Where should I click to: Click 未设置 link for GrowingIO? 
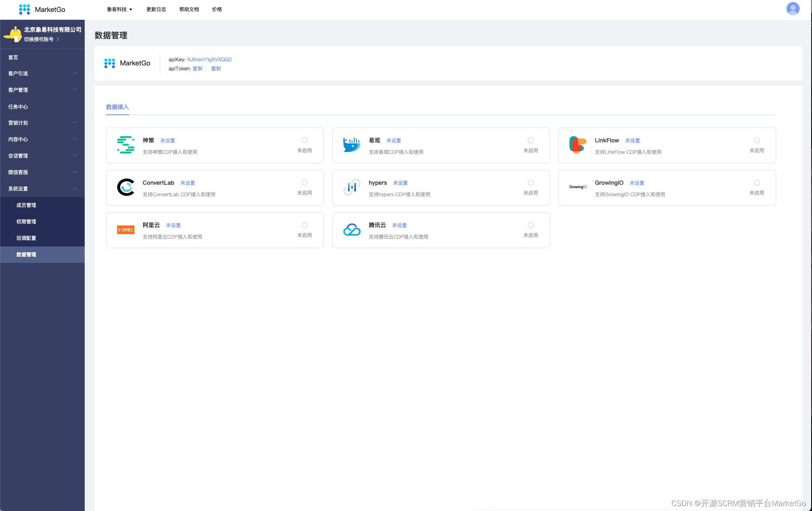[x=637, y=183]
